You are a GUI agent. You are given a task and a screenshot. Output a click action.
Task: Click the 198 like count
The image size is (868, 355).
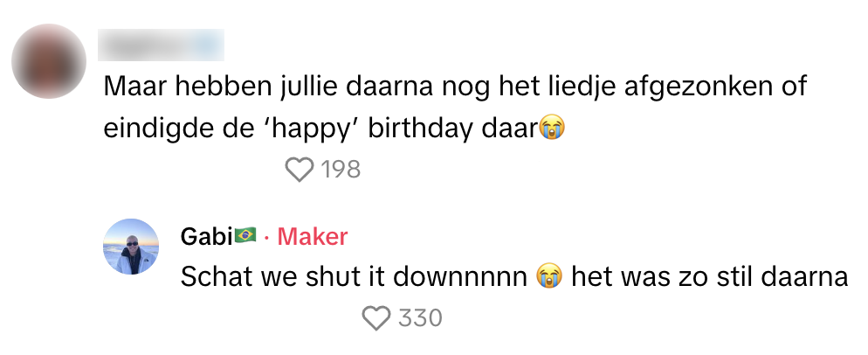coord(341,170)
